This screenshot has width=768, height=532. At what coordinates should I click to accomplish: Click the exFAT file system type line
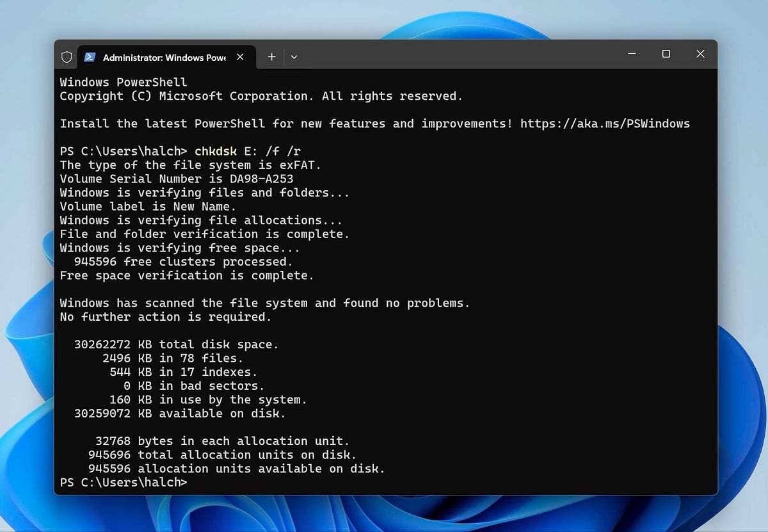tap(191, 165)
